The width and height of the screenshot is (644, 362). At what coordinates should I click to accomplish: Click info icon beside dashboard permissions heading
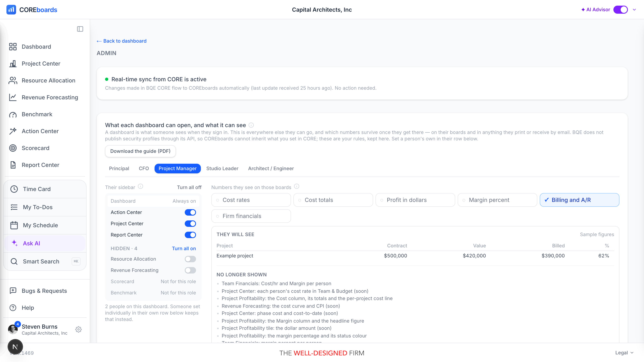tap(251, 125)
